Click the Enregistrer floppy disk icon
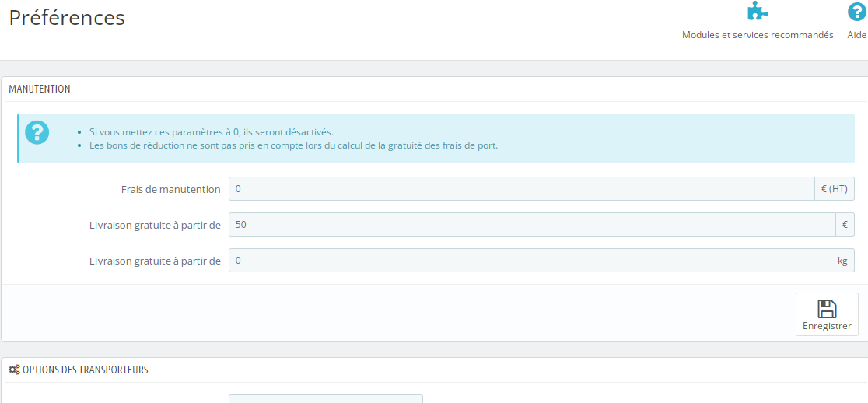The width and height of the screenshot is (868, 403). pos(827,308)
